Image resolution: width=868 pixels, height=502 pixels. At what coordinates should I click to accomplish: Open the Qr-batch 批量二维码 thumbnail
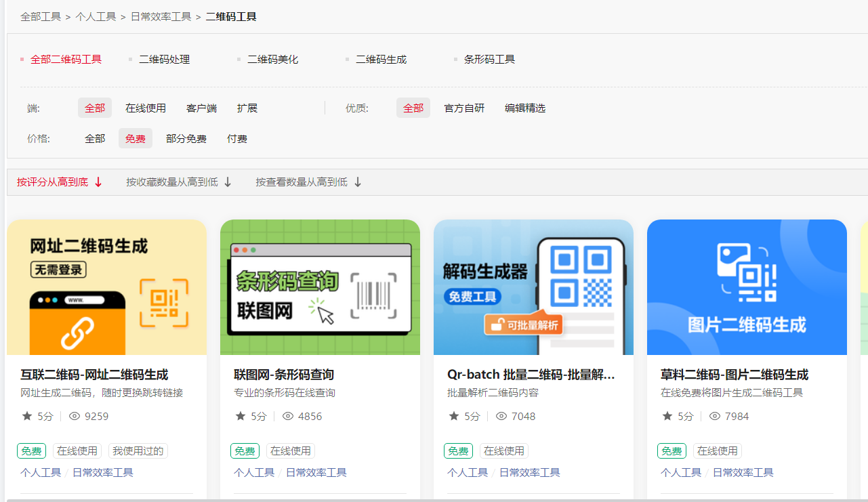533,287
